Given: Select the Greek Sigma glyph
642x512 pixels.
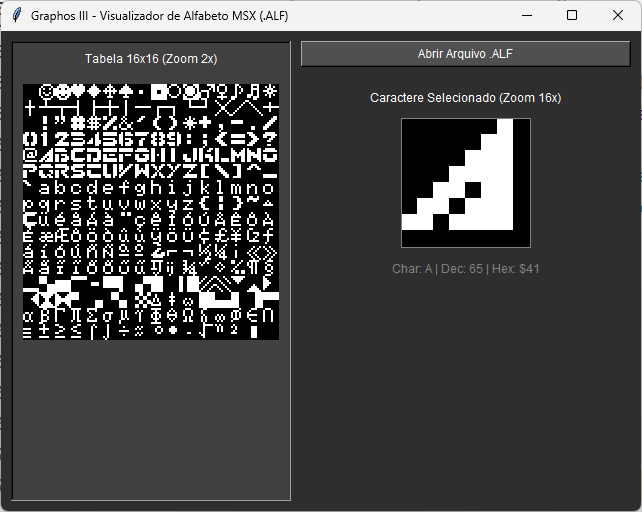Looking at the screenshot, I should click(x=95, y=316).
